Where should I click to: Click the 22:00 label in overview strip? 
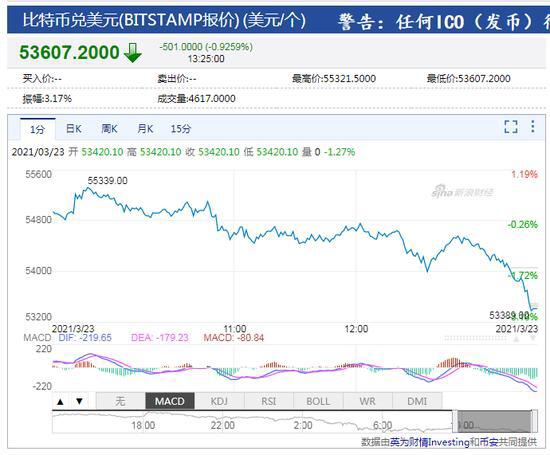(x=223, y=426)
